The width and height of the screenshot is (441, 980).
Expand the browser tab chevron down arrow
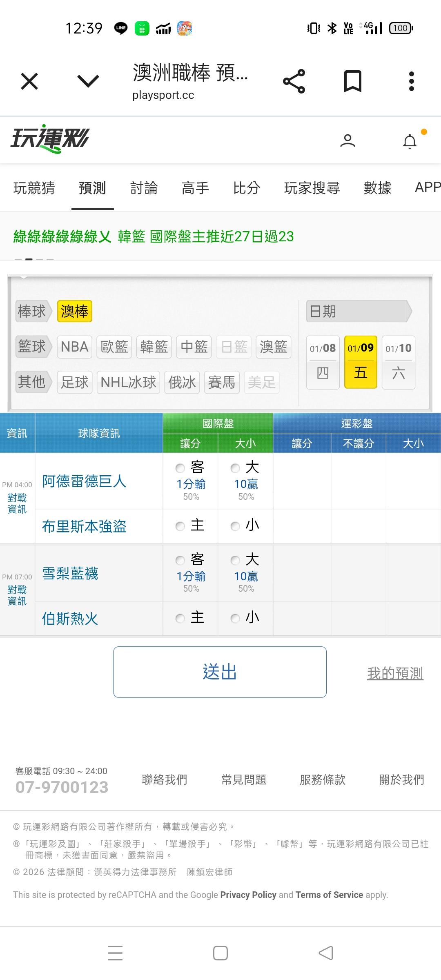[88, 81]
